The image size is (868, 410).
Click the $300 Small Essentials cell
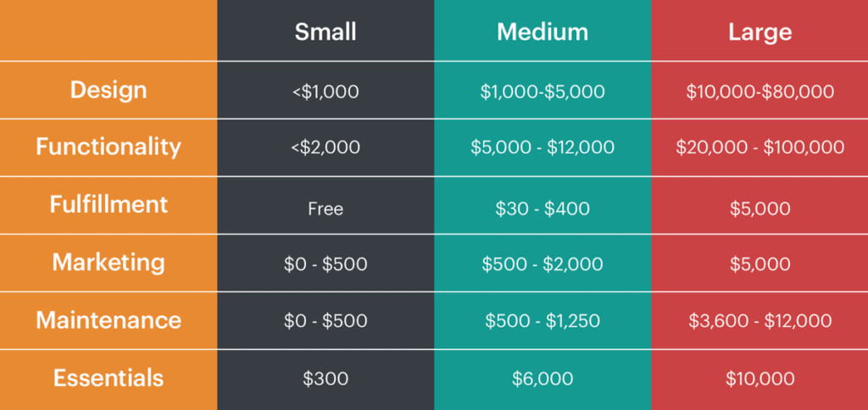click(325, 379)
